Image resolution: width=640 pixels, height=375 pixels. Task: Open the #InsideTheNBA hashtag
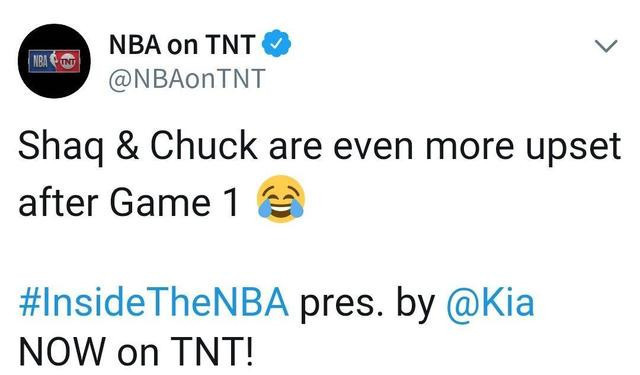coord(153,303)
